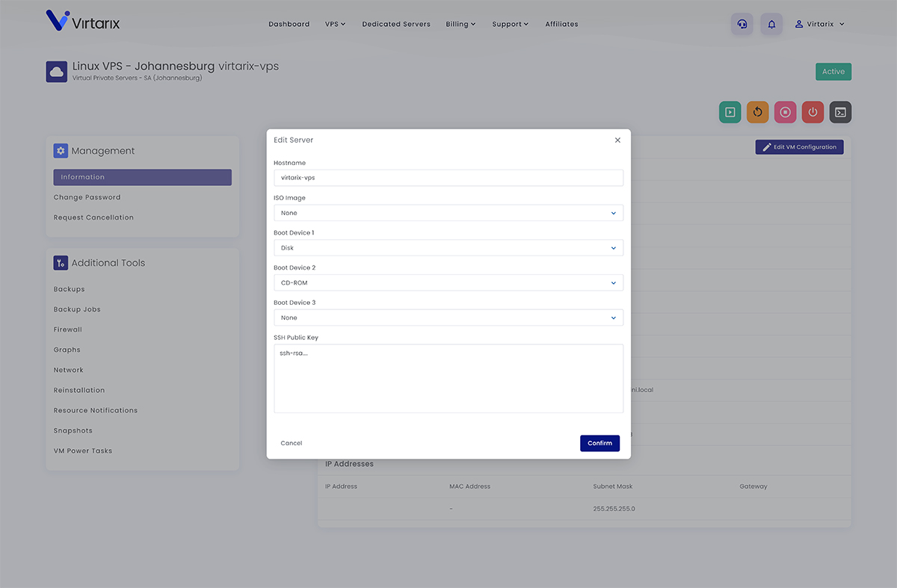Change Boot Device 1 selection
This screenshot has width=897, height=588.
point(449,247)
